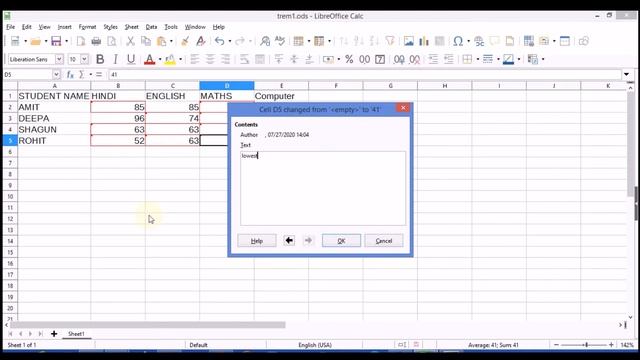640x360 pixels.
Task: Open the Name Box dropdown arrow
Action: coord(56,74)
